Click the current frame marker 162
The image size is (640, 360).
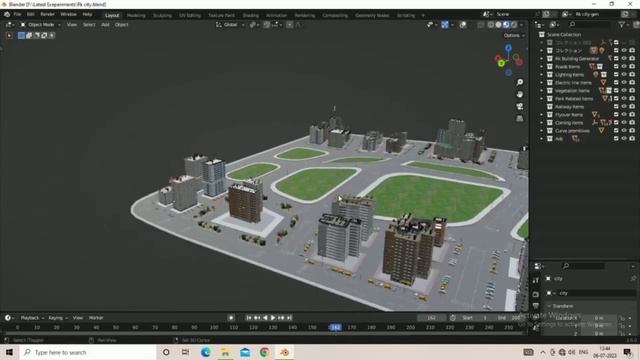335,327
